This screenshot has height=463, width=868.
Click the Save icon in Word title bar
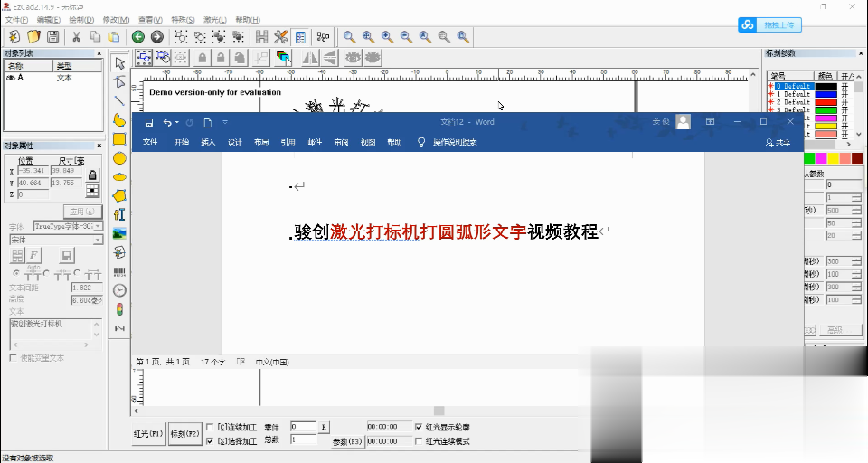coord(149,122)
